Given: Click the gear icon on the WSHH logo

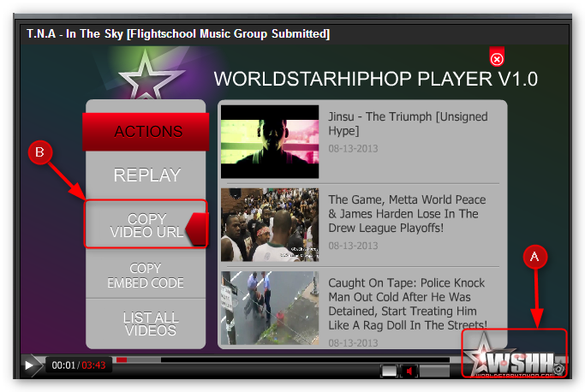Looking at the screenshot, I should [558, 369].
